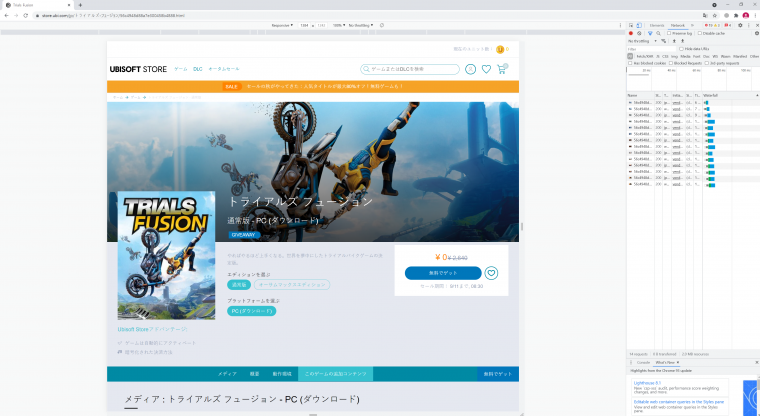Open the Lighthouse 8.1 link in What's New
Screen dimensions: 760x416
pyautogui.click(x=647, y=383)
